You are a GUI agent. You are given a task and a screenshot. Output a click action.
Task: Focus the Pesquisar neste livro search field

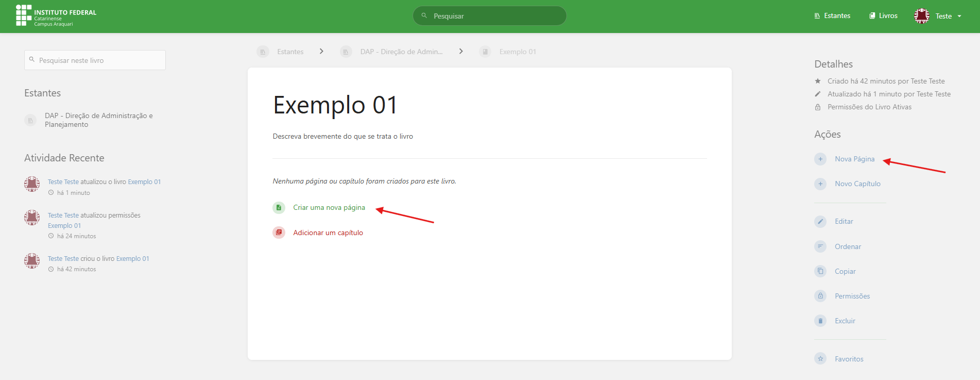[95, 60]
